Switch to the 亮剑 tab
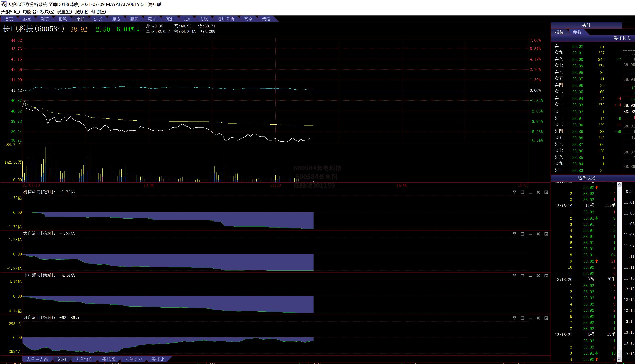 tap(170, 19)
